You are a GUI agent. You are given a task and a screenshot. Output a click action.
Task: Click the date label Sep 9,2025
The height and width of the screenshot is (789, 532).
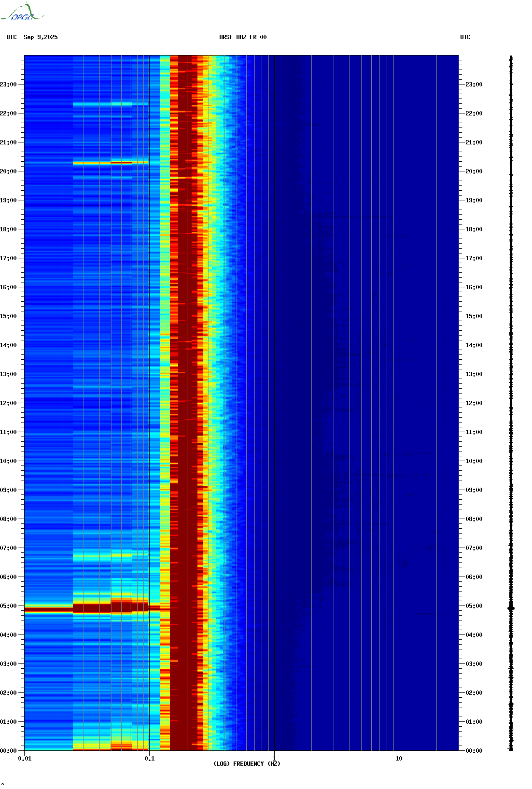coord(41,37)
